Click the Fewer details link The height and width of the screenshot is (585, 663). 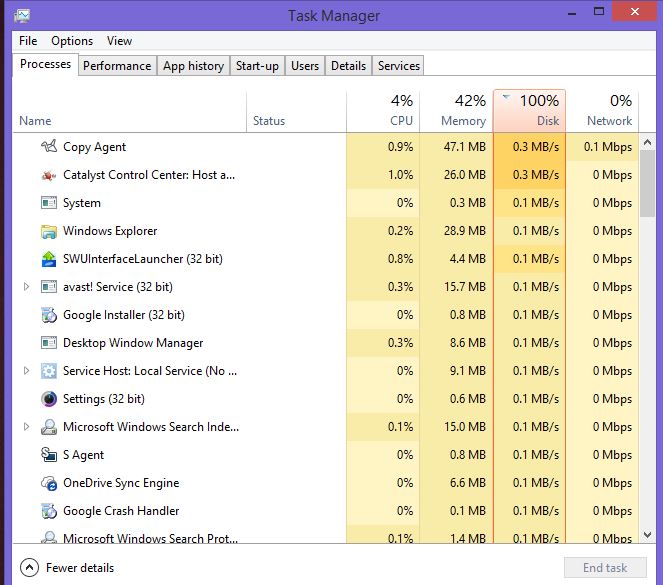pos(80,568)
